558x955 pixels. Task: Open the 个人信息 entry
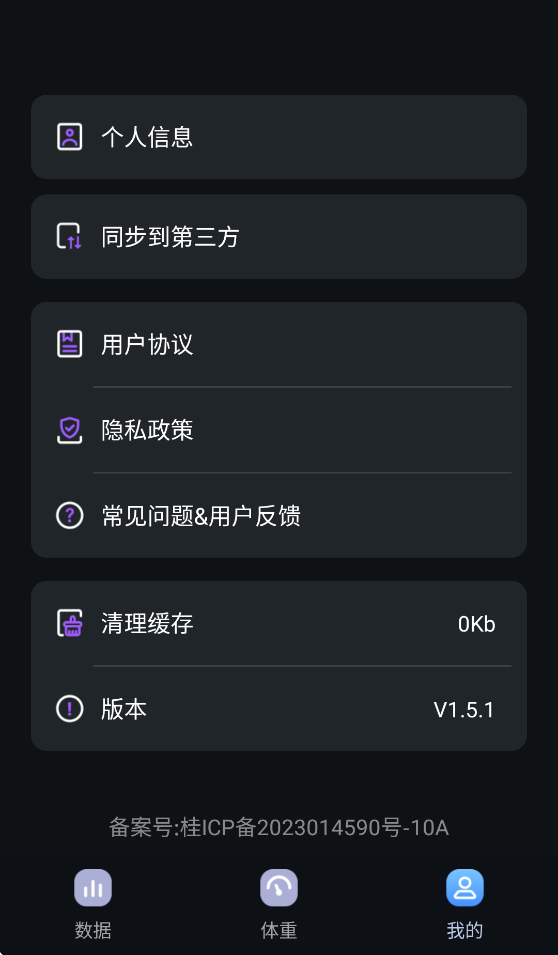279,137
